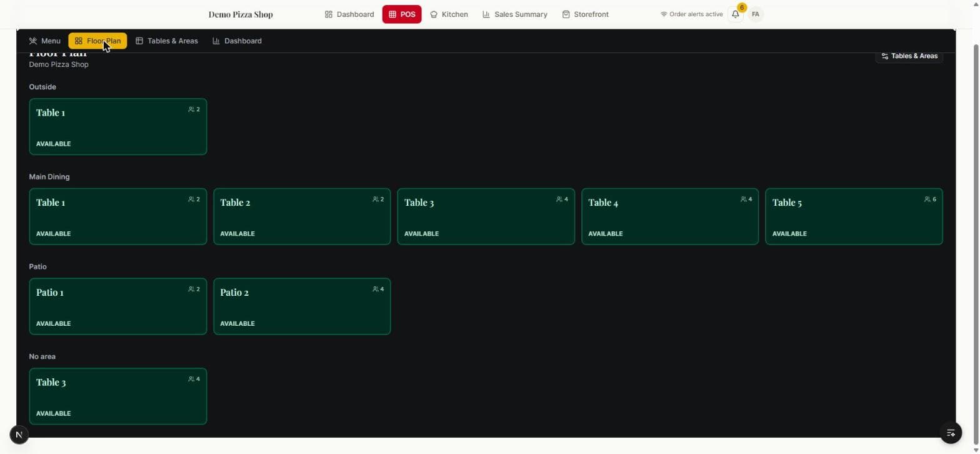Open the notification bell icon
Viewport: 980px width, 454px height.
pyautogui.click(x=736, y=14)
